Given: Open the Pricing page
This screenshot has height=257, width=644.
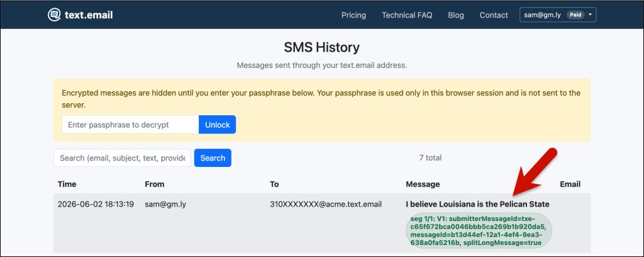Looking at the screenshot, I should tap(353, 15).
